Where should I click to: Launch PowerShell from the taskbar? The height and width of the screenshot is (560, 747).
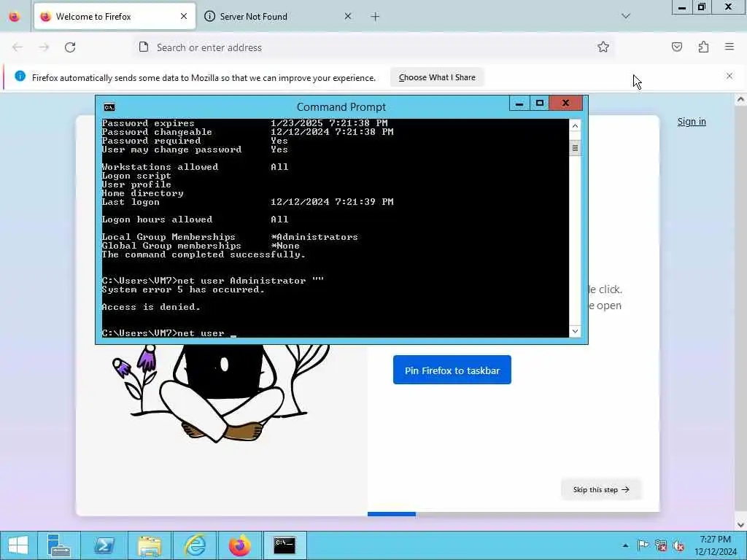click(104, 545)
